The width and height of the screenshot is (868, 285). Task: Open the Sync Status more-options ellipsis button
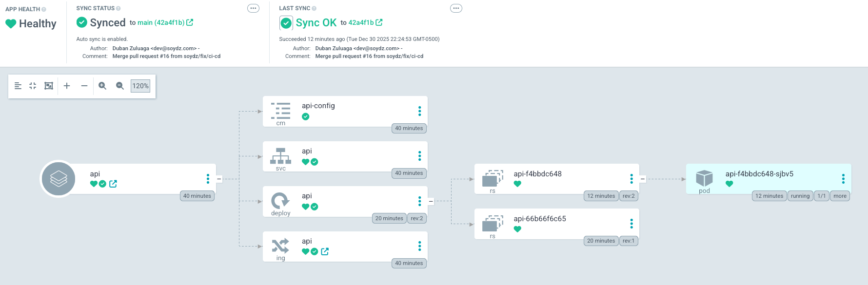coord(253,8)
